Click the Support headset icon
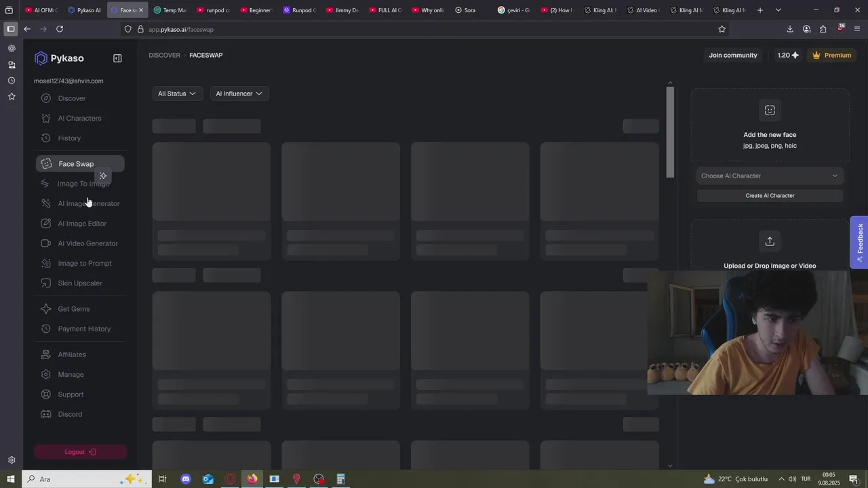This screenshot has height=488, width=868. point(46,394)
